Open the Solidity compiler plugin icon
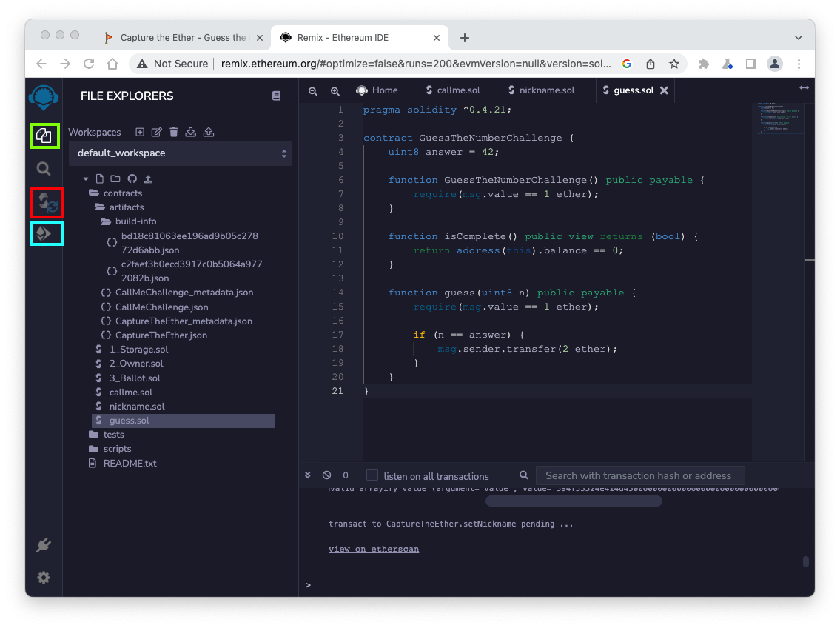Image resolution: width=840 pixels, height=628 pixels. [x=46, y=203]
